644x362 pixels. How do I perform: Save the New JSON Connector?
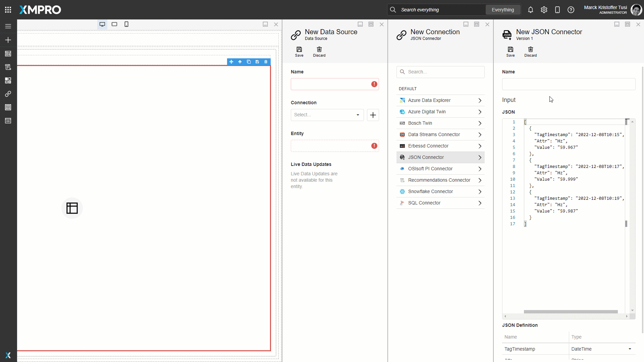pos(510,52)
